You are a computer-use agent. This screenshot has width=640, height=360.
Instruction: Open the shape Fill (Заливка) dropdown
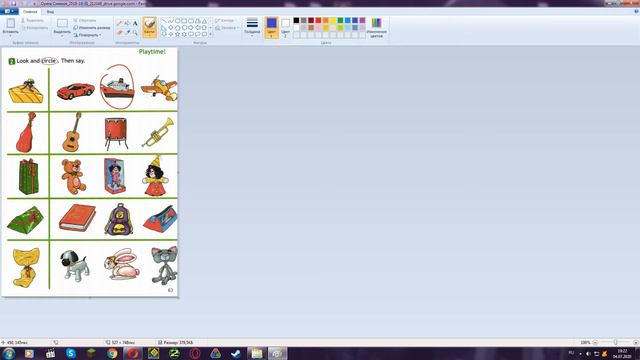click(x=226, y=28)
